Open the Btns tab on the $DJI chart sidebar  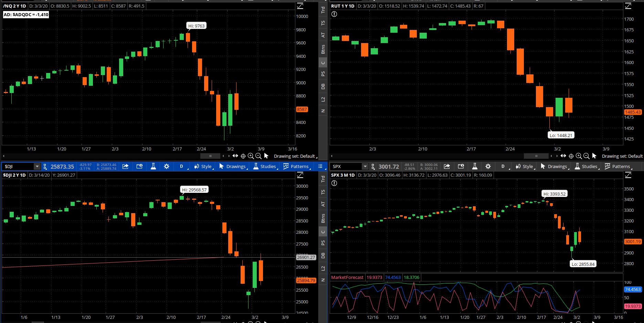pyautogui.click(x=323, y=218)
